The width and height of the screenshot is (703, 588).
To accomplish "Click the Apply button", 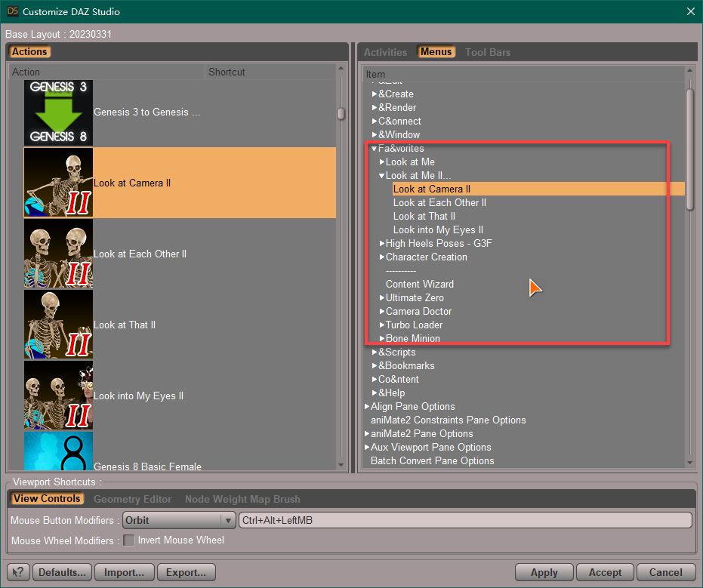I will click(544, 572).
